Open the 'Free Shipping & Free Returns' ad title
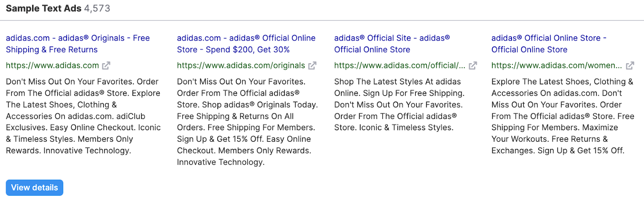 pyautogui.click(x=78, y=44)
